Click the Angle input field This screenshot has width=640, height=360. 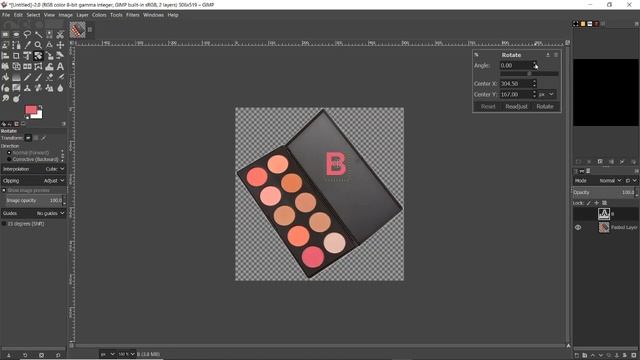(x=516, y=65)
